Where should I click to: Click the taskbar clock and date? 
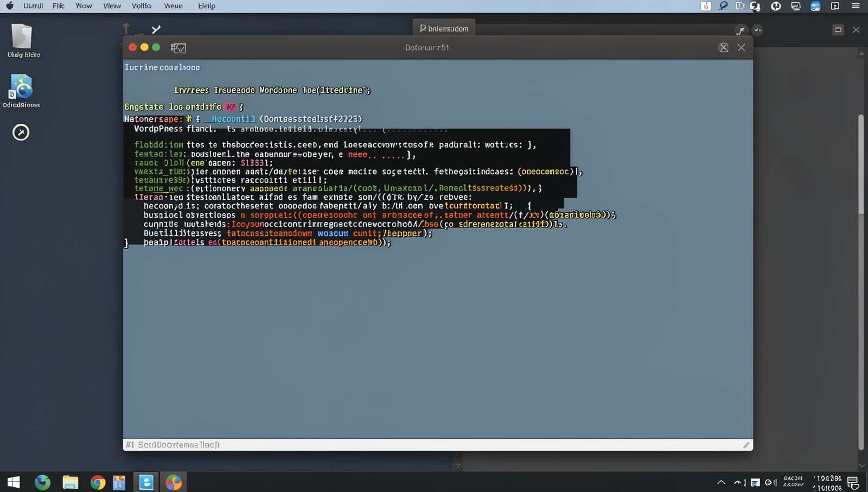click(827, 483)
